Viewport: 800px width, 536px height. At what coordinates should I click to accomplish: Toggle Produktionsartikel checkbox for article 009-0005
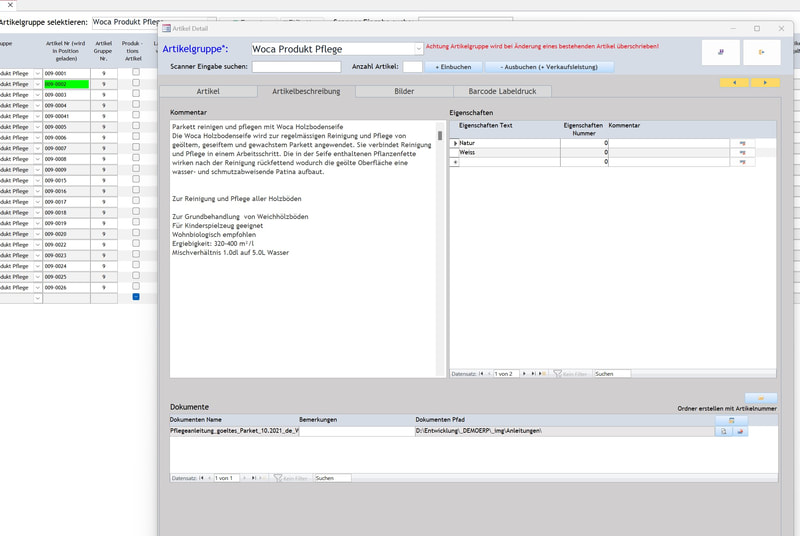[x=136, y=126]
